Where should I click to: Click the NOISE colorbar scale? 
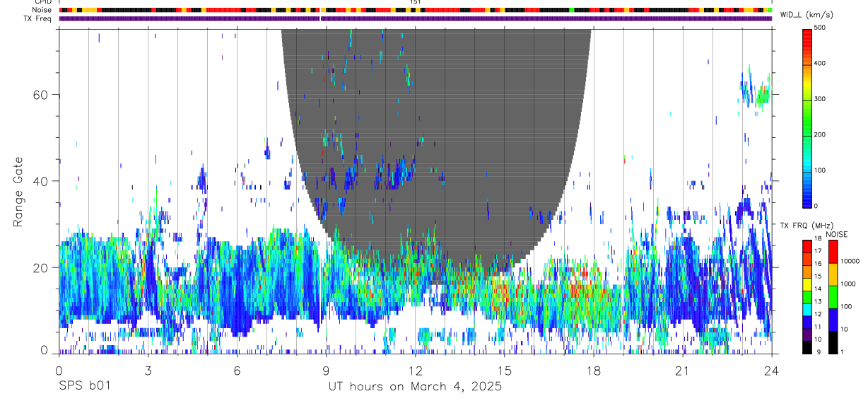[833, 296]
